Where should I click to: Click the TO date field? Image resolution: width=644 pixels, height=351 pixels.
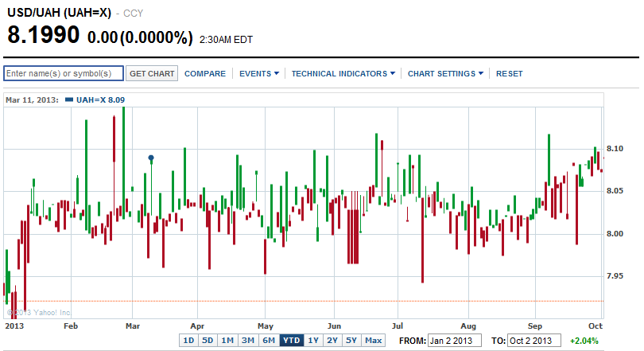tap(534, 341)
